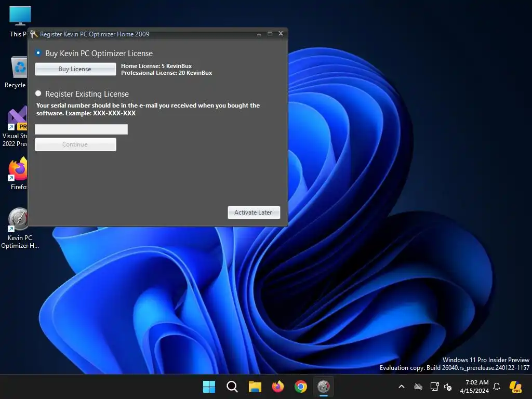Open Kevin PC Optimizer desktop shortcut
532x399 pixels.
[20, 229]
